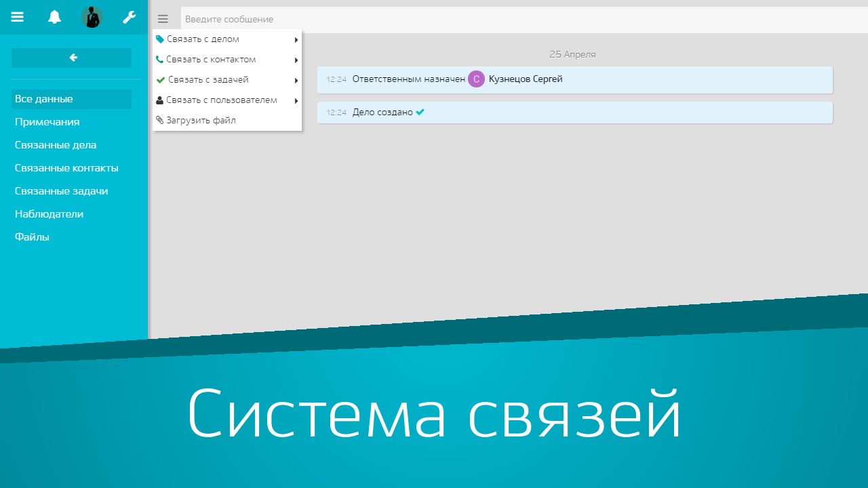Open the 'Связанные контакты' section
This screenshot has height=488, width=868.
pos(66,167)
